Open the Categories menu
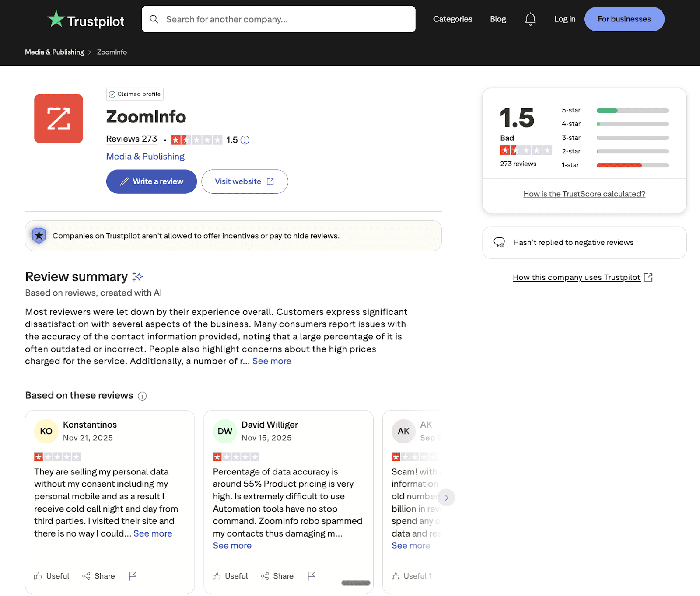 (x=452, y=19)
